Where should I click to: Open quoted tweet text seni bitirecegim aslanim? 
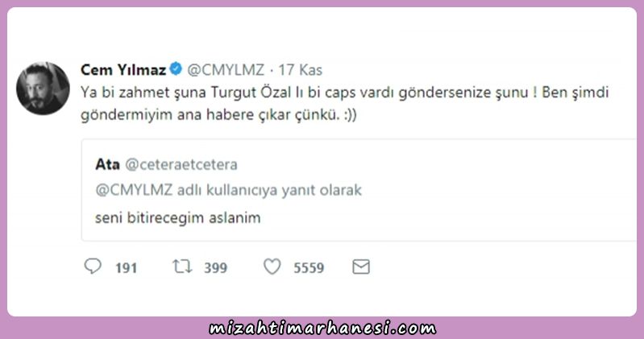click(x=178, y=217)
